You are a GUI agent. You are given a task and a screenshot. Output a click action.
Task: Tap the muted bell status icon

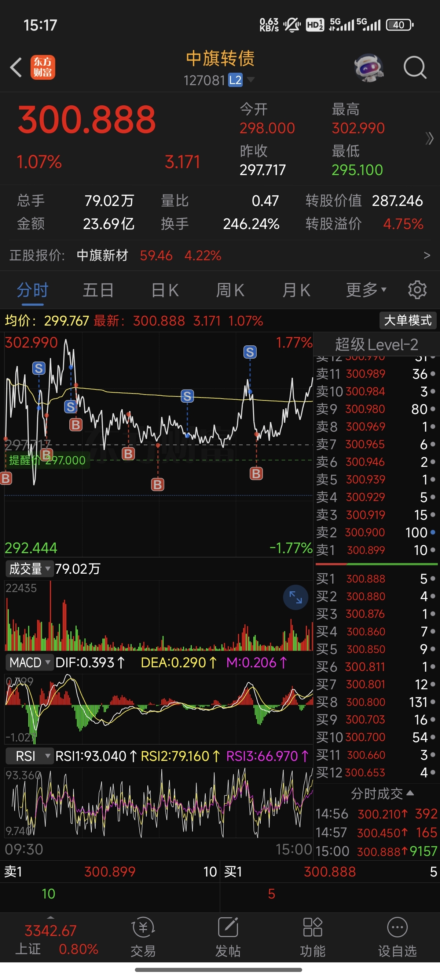pyautogui.click(x=292, y=25)
